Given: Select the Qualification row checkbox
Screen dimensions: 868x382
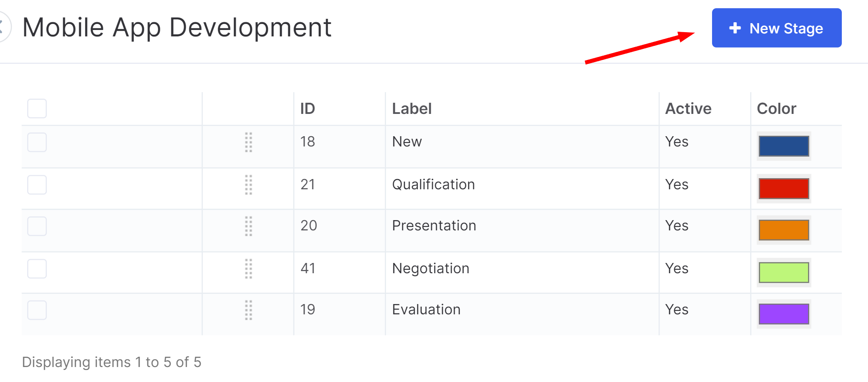Looking at the screenshot, I should (x=37, y=185).
